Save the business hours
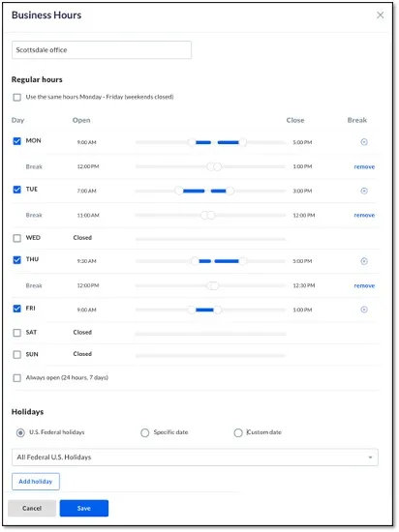 84,508
